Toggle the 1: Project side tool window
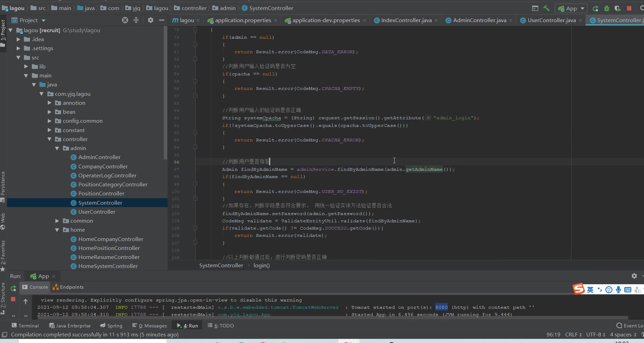Viewport: 644px width, 343px height. (x=3, y=30)
